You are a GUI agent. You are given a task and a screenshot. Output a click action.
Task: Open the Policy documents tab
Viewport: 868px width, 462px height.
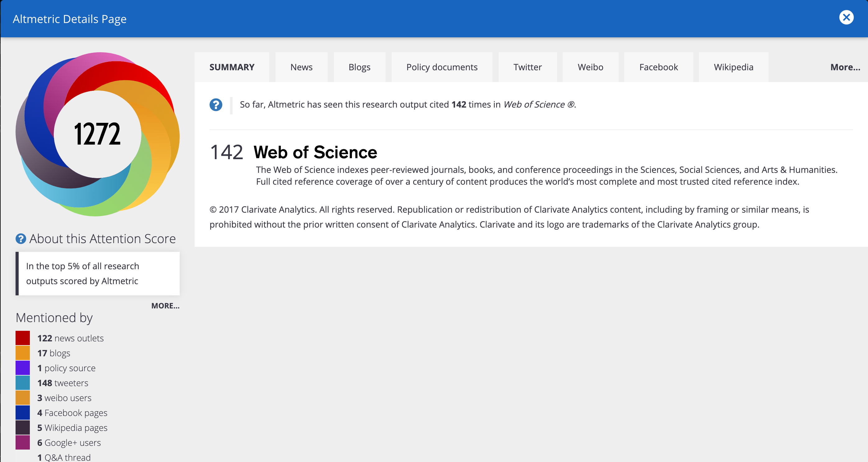pos(441,67)
